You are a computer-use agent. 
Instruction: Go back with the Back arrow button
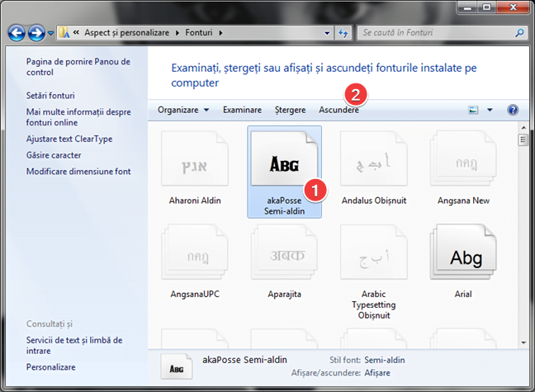17,33
